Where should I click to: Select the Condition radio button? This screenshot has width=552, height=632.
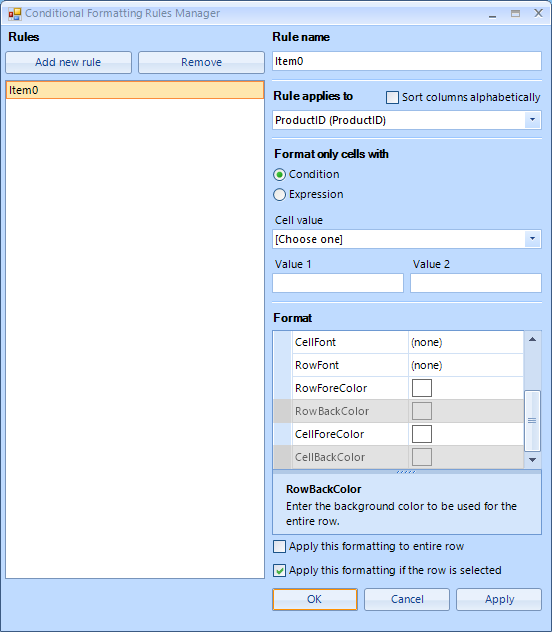[279, 175]
